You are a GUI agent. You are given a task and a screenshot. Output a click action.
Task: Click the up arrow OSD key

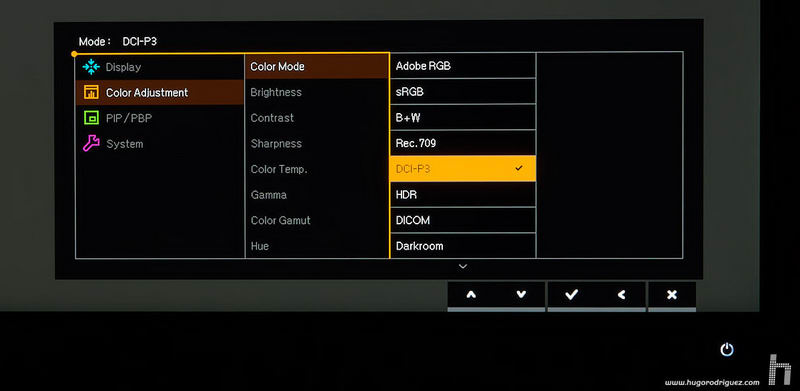click(x=471, y=295)
